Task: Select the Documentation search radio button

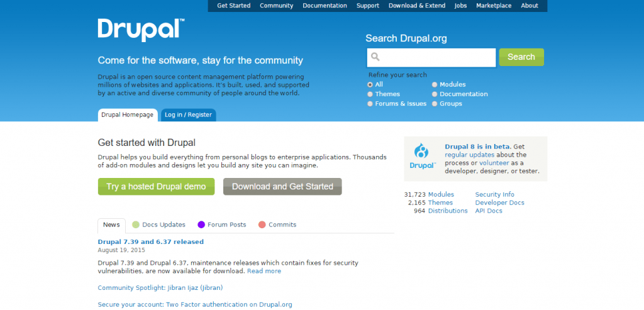Action: (435, 94)
